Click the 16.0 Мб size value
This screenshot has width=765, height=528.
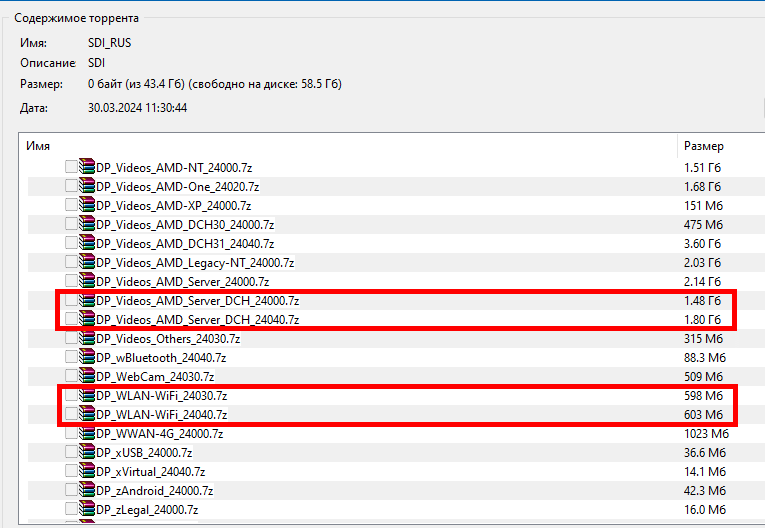pos(705,510)
